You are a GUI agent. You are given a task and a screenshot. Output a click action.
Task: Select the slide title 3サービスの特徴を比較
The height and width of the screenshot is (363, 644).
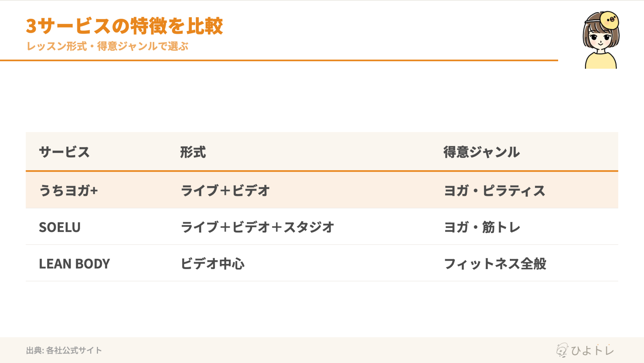[x=124, y=26]
